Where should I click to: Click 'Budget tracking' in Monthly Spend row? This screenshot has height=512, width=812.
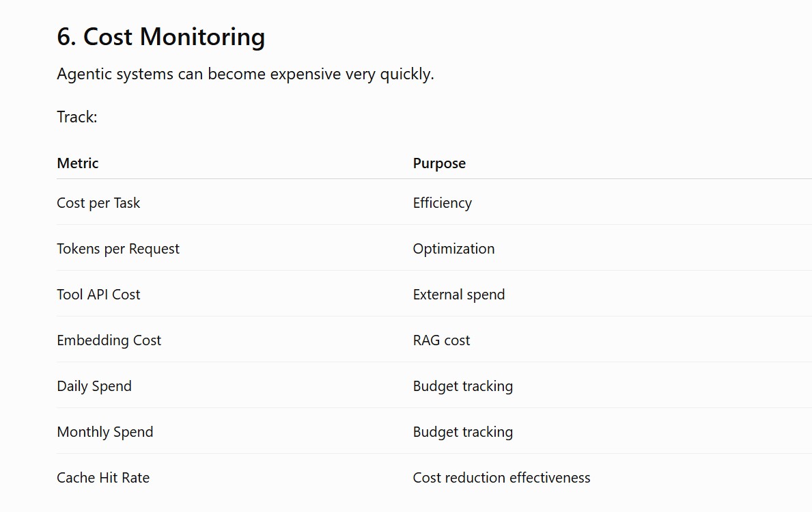(463, 431)
